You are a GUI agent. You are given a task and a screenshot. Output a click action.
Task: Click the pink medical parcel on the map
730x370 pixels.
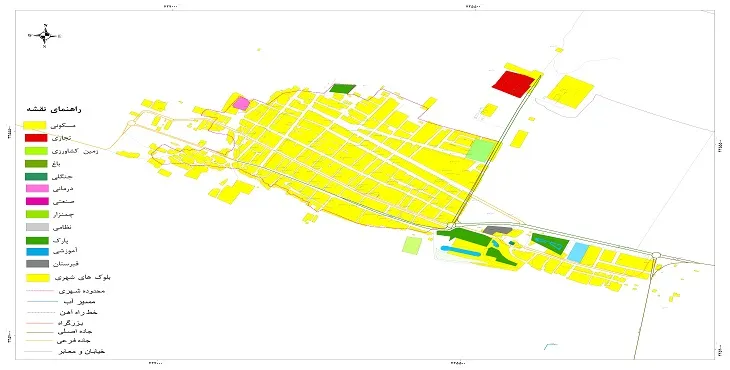coord(241,103)
